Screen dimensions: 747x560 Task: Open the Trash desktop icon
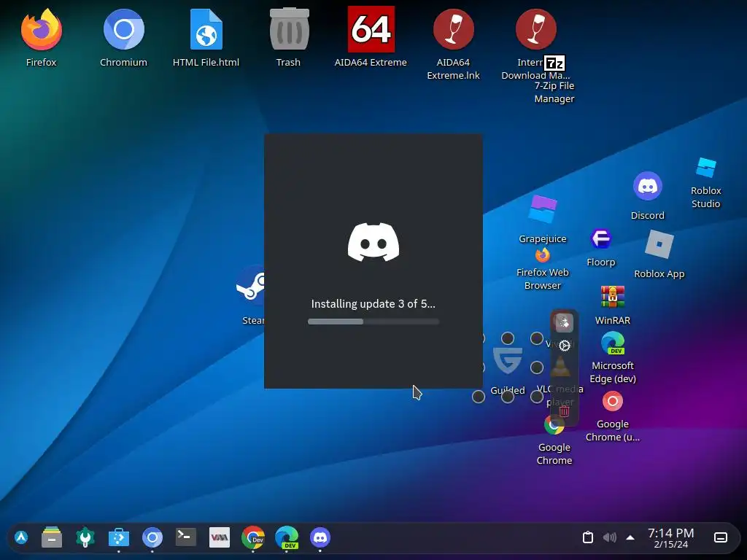tap(289, 29)
